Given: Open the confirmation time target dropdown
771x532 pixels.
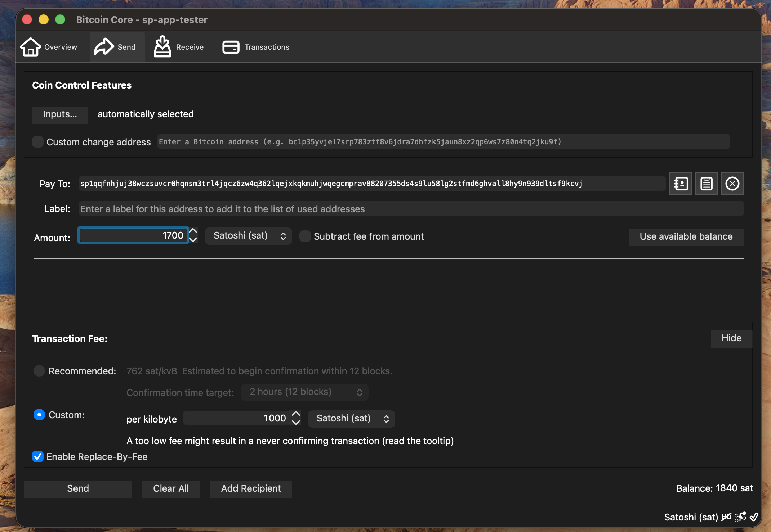Looking at the screenshot, I should click(304, 392).
